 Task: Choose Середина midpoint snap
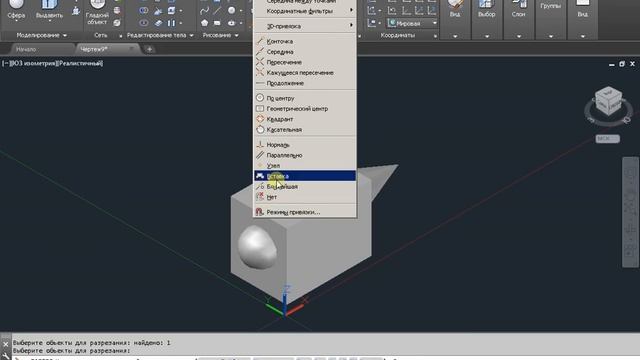click(304, 52)
